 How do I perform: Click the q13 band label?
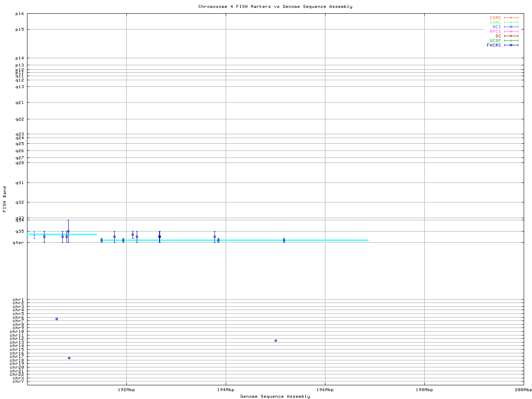(x=20, y=87)
